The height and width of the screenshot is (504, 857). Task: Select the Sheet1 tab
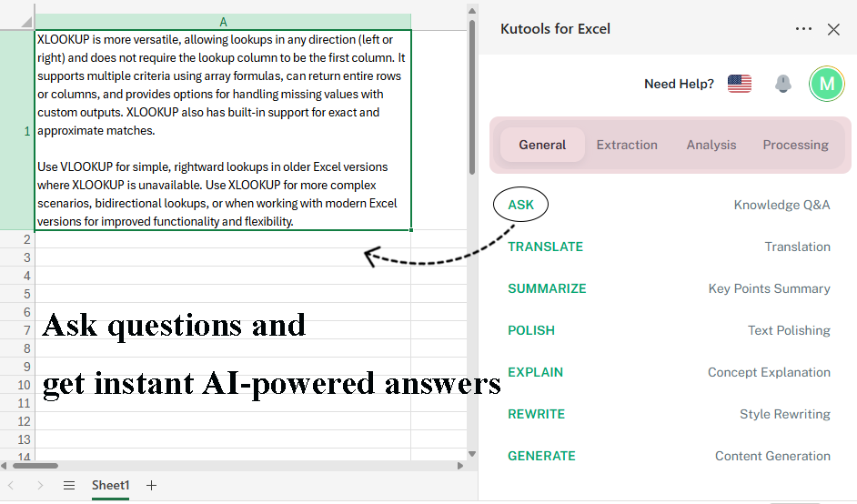tap(110, 486)
